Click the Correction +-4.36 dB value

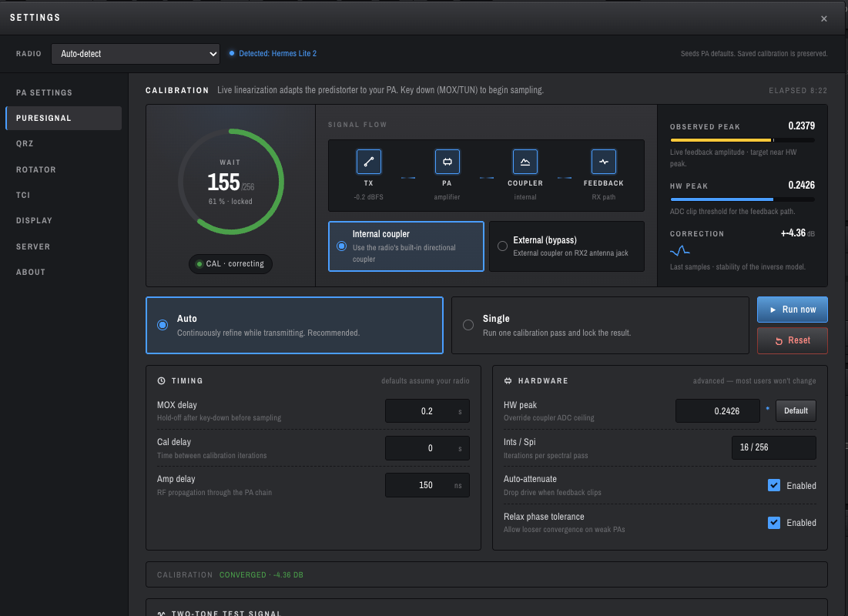(x=797, y=233)
